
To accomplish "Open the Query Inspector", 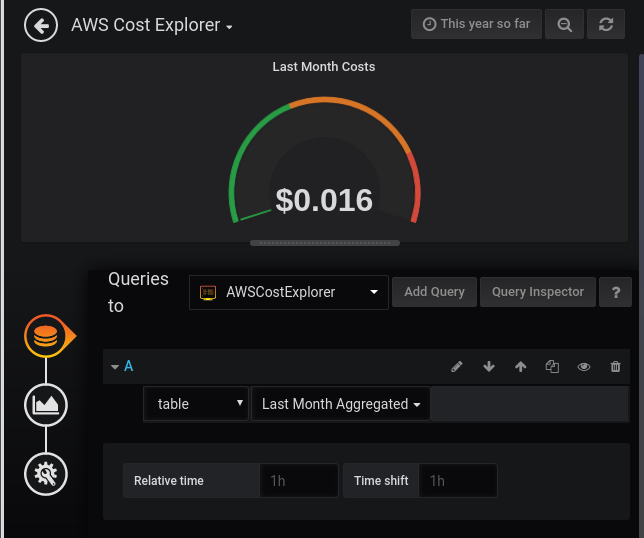I will click(x=538, y=292).
